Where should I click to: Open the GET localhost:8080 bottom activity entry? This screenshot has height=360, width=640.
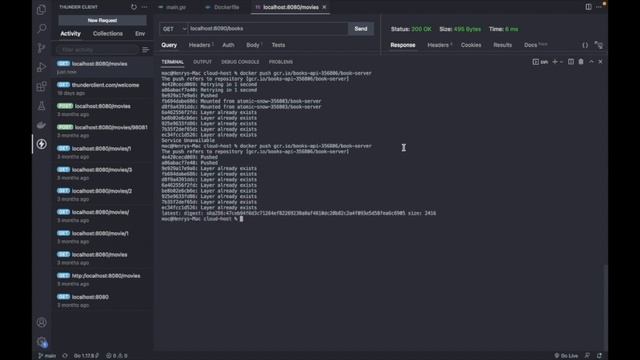[103, 301]
